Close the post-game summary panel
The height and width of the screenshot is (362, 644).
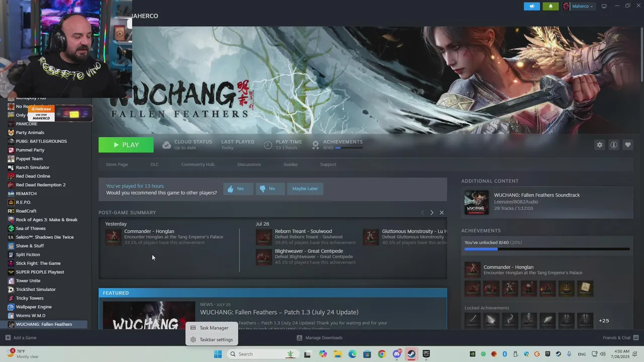coord(442,213)
